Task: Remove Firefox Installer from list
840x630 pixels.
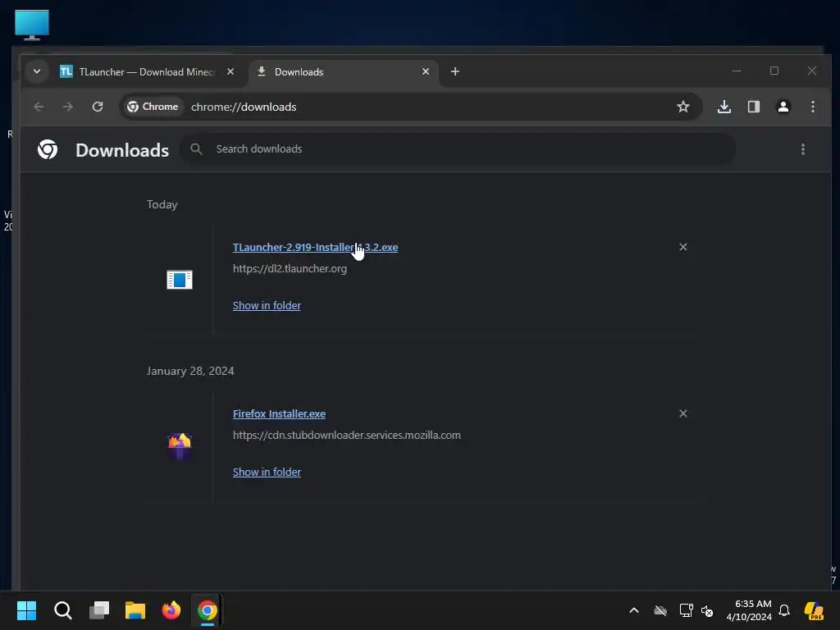Action: coord(683,413)
